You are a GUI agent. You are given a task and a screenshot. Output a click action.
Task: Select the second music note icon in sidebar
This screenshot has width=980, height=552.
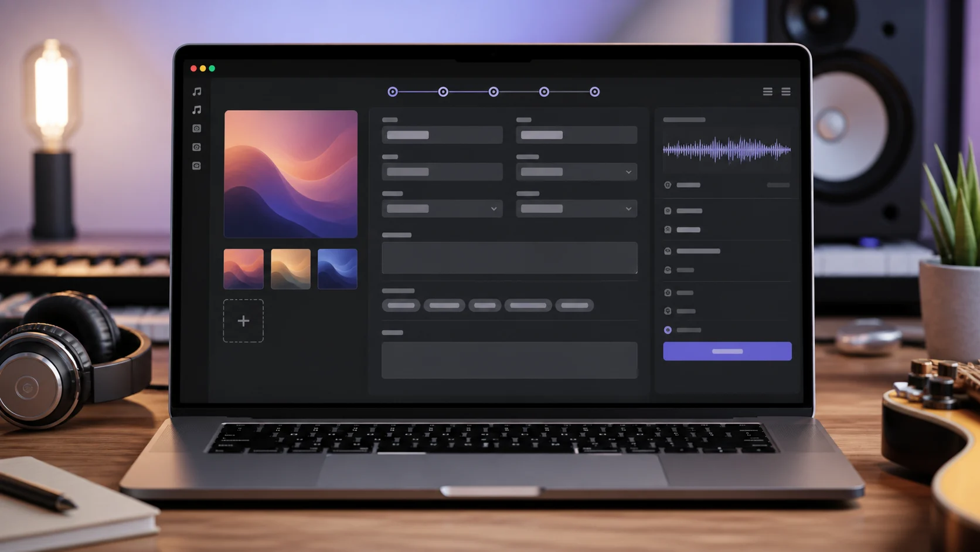pos(197,110)
